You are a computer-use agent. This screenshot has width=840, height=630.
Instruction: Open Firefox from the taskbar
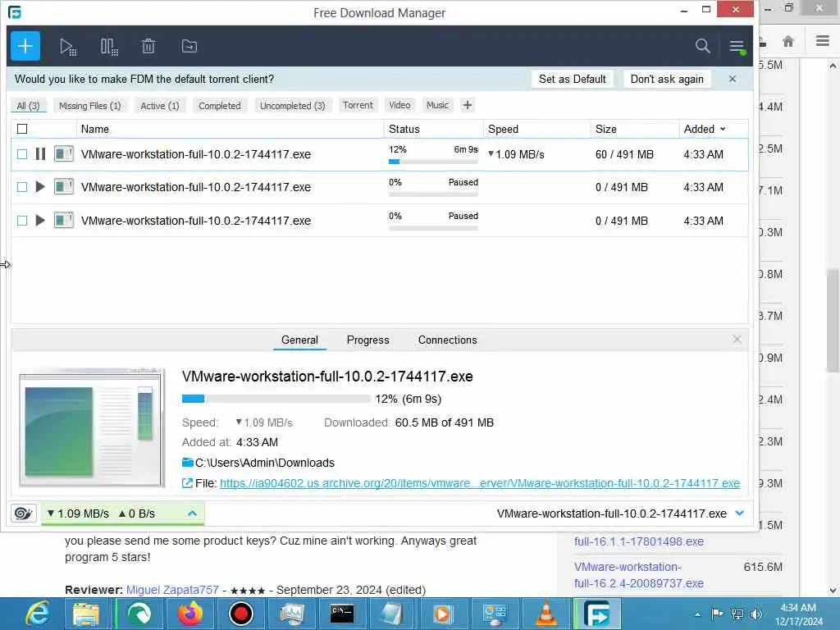[x=189, y=614]
